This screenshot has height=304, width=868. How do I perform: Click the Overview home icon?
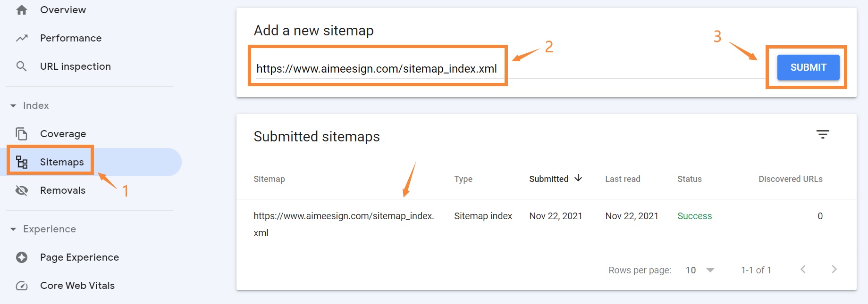coord(22,10)
